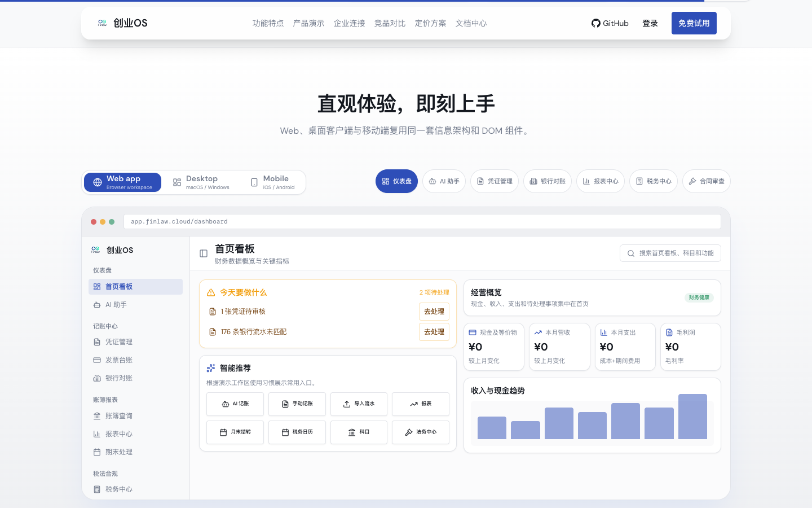This screenshot has width=812, height=508.
Task: Click the 本月营收 trend icon
Action: [x=538, y=332]
